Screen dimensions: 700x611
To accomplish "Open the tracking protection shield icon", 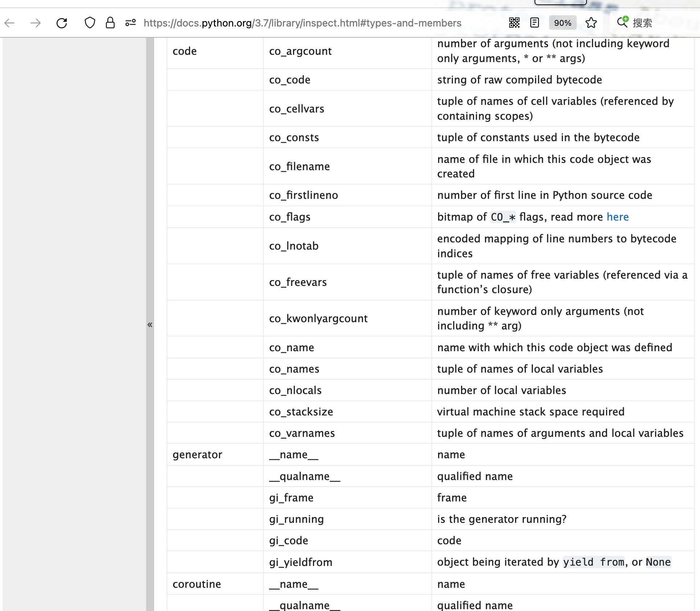I will tap(90, 23).
